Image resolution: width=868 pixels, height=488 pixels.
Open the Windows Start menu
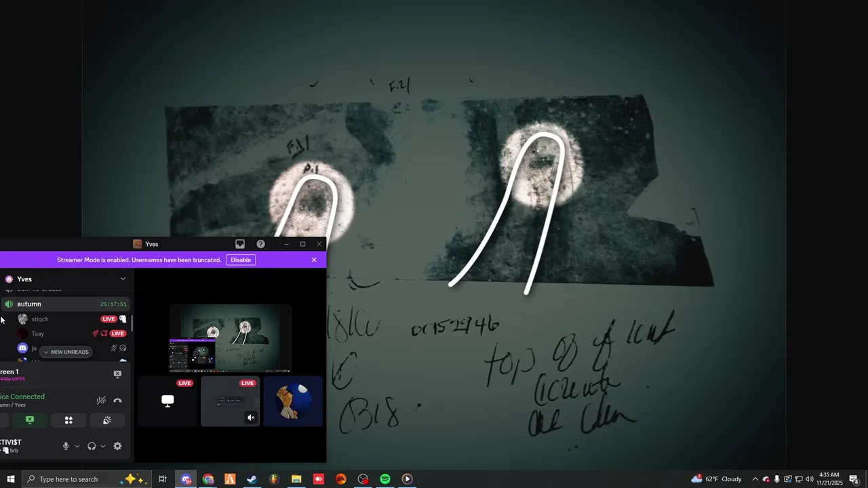click(10, 479)
